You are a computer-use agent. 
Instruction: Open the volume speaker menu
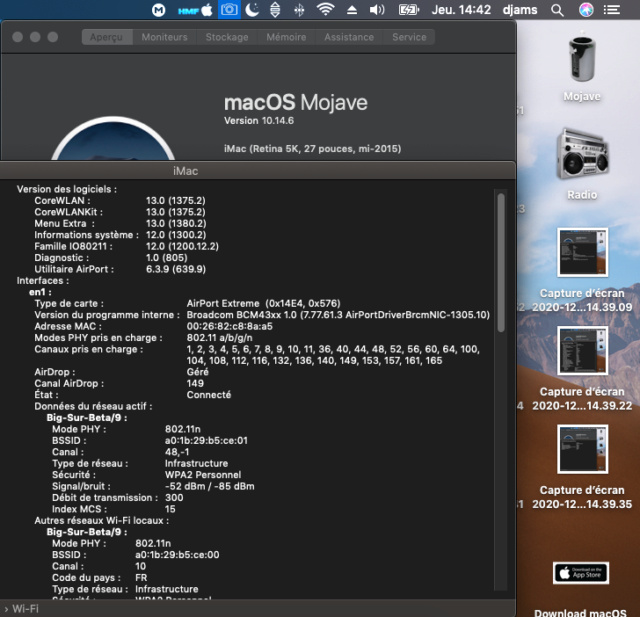point(377,9)
